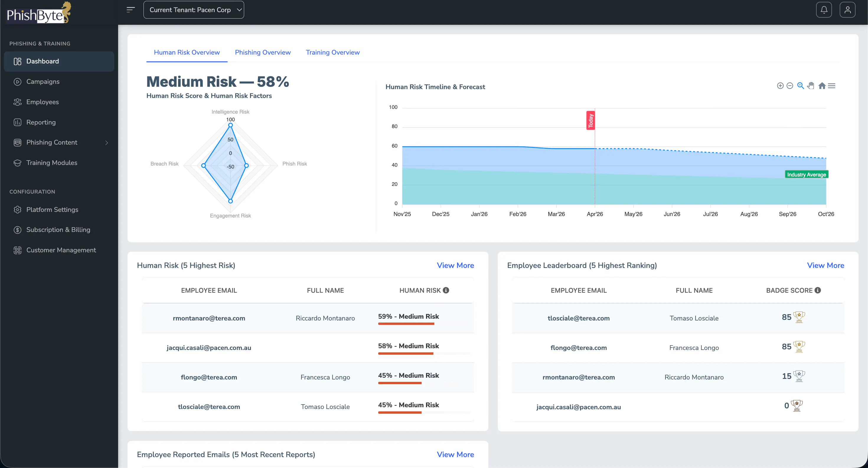Click the Phish Risk radar label

click(x=295, y=164)
